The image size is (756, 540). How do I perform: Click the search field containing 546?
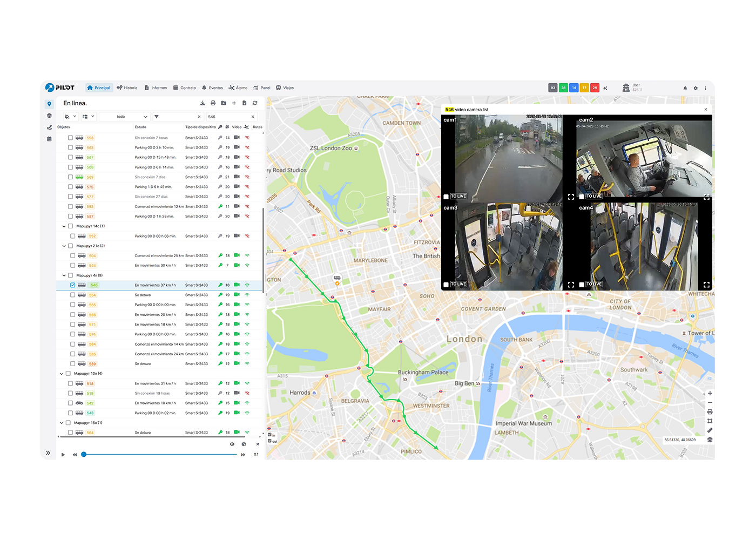click(x=231, y=117)
